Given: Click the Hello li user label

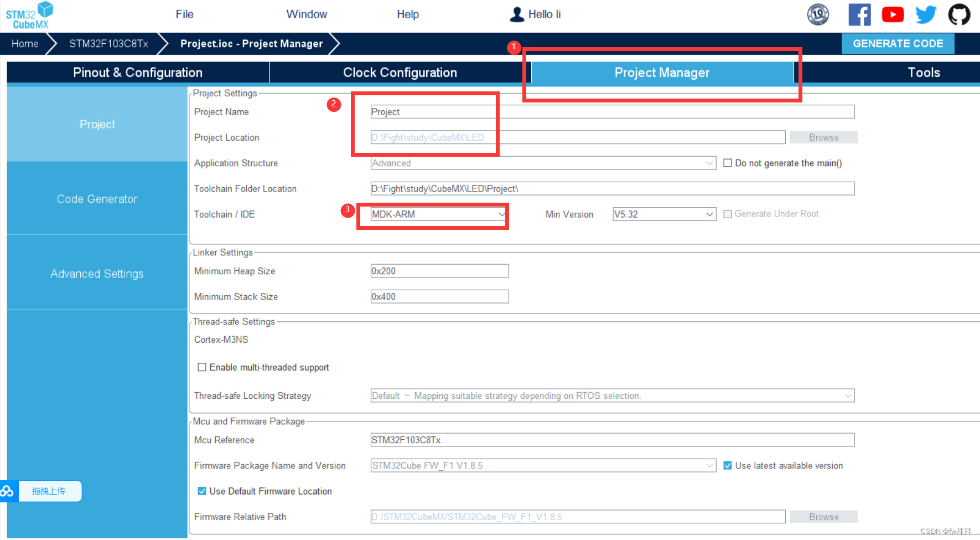Looking at the screenshot, I should tap(544, 14).
